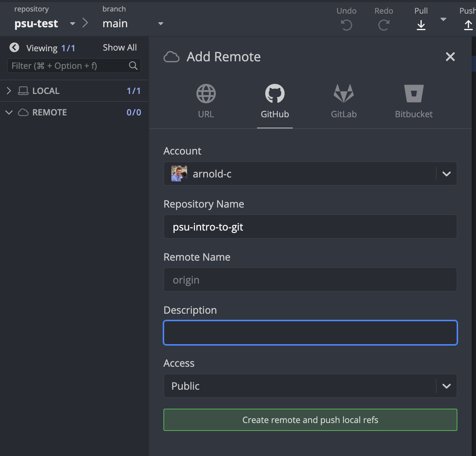Click Create remote and push local refs
476x456 pixels.
tap(310, 420)
